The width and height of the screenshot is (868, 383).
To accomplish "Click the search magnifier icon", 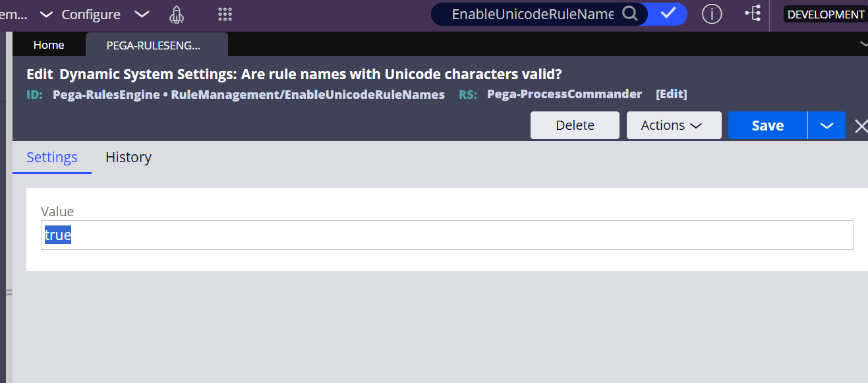I will pyautogui.click(x=628, y=14).
